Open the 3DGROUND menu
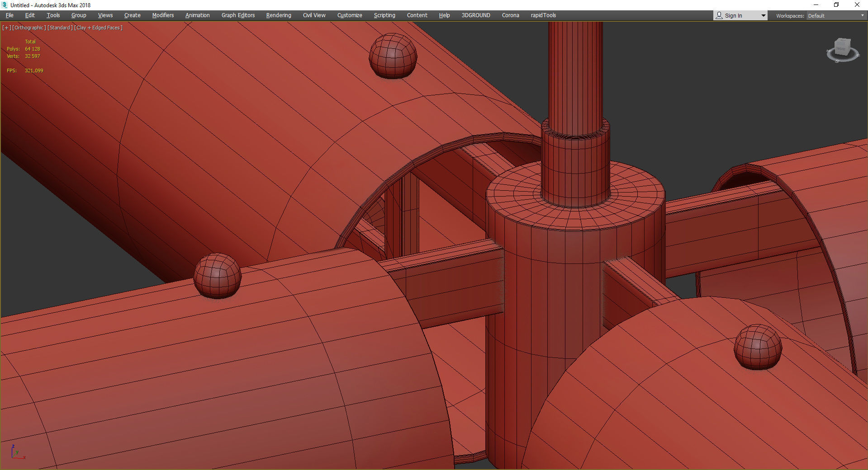 [x=475, y=15]
